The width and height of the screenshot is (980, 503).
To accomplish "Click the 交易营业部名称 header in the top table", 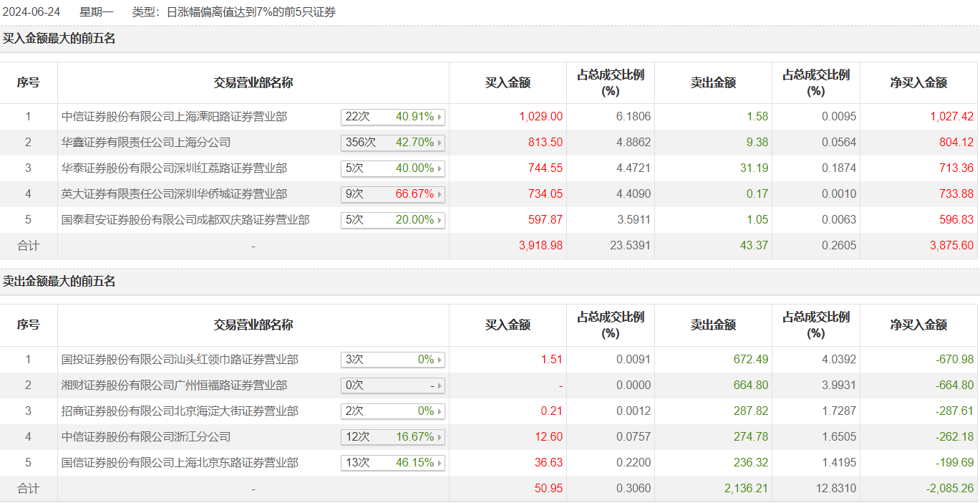I will tap(253, 83).
